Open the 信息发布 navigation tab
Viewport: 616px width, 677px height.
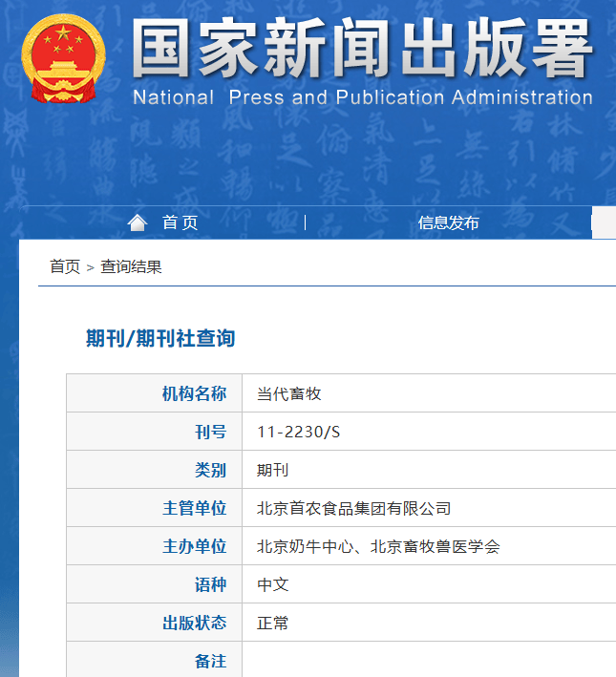pyautogui.click(x=449, y=222)
